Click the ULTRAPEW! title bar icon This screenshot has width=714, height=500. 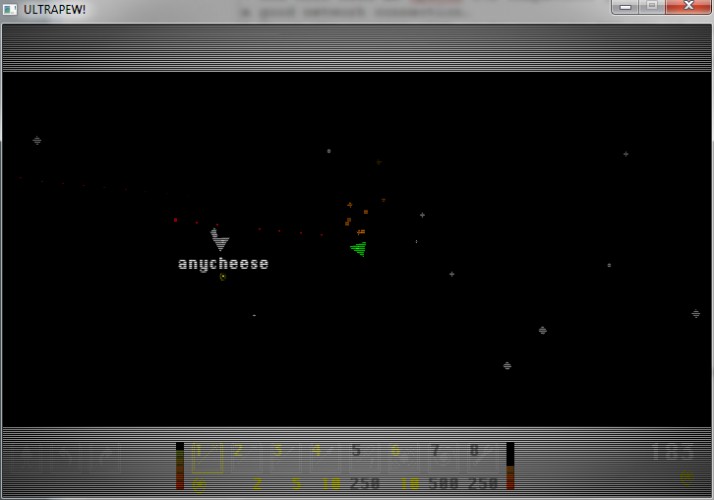coord(10,9)
